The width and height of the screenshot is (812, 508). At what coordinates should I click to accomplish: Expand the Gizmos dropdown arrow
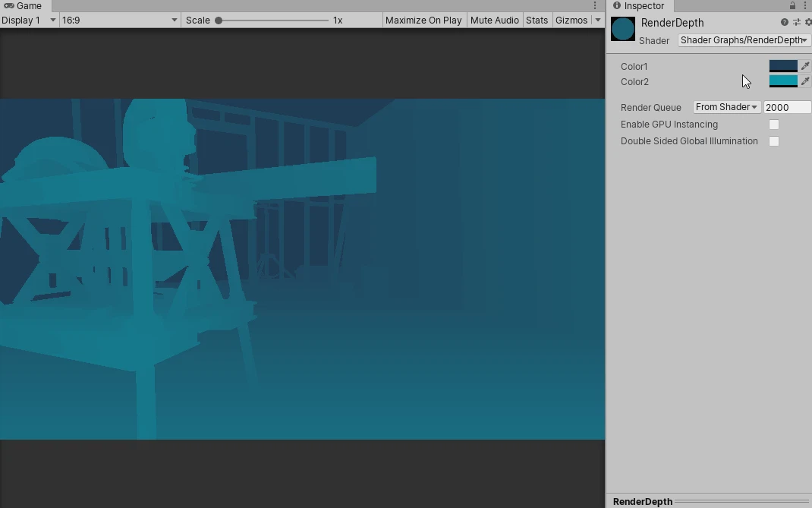pos(597,21)
